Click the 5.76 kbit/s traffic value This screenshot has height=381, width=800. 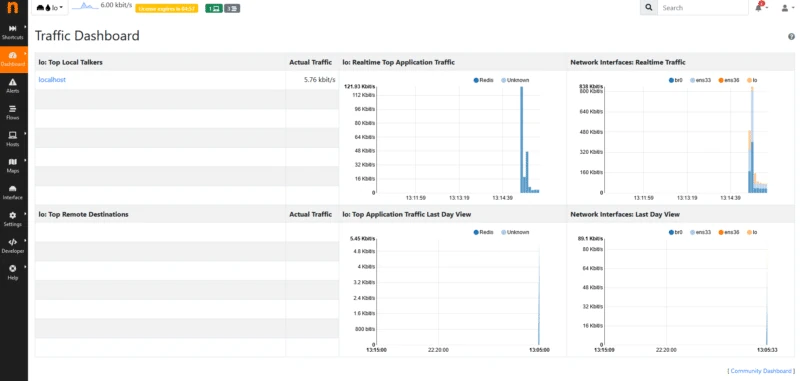click(x=319, y=80)
